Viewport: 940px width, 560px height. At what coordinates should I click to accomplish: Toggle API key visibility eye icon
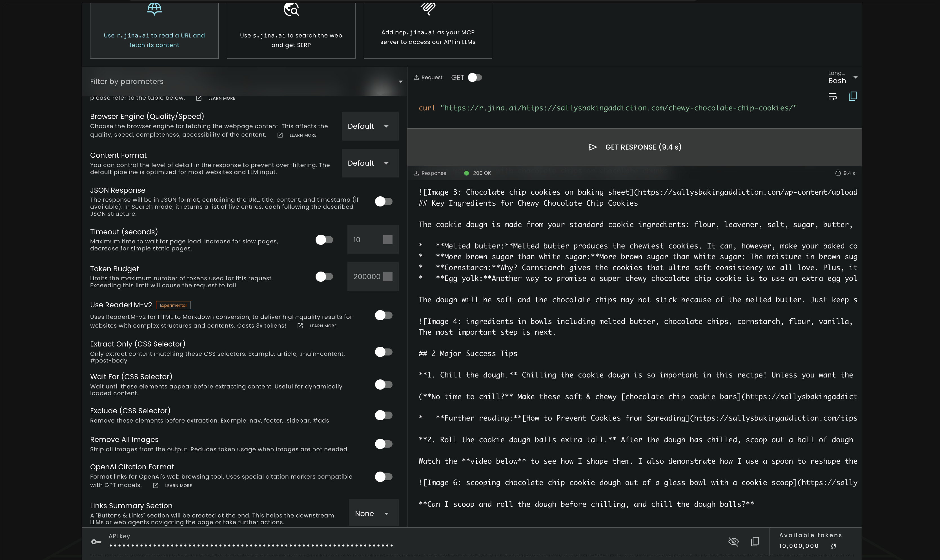coord(733,542)
